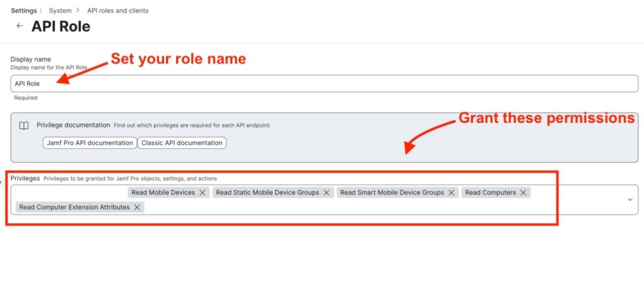
Task: Go to Settings in the breadcrumb
Action: (x=25, y=11)
